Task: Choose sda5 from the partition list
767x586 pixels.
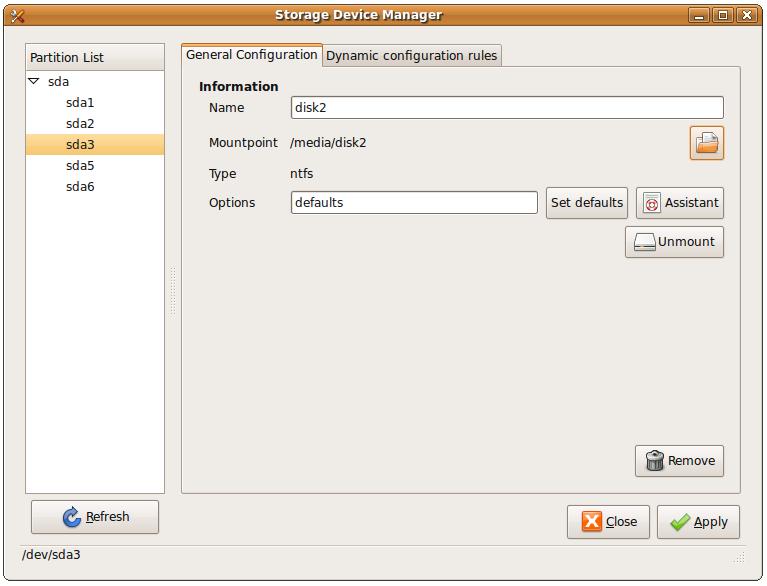Action: [x=80, y=166]
